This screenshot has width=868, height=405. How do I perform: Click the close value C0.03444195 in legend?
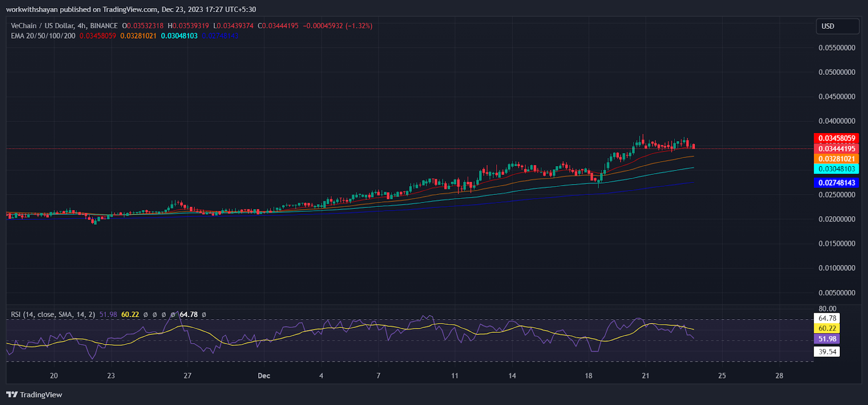(x=278, y=26)
